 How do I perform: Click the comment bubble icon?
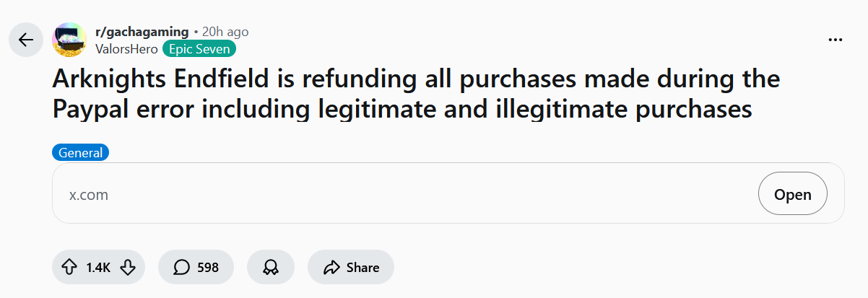point(181,267)
